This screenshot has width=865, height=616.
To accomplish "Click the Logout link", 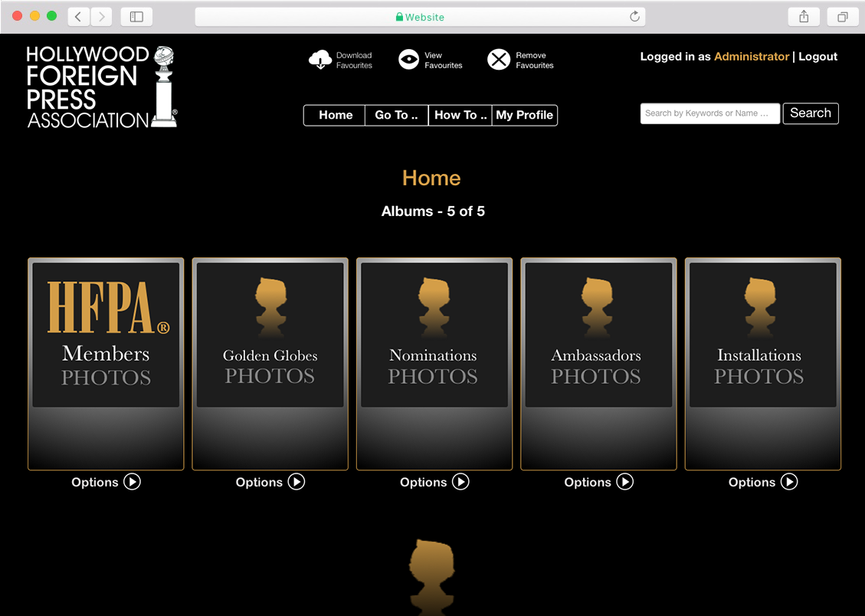I will (817, 57).
